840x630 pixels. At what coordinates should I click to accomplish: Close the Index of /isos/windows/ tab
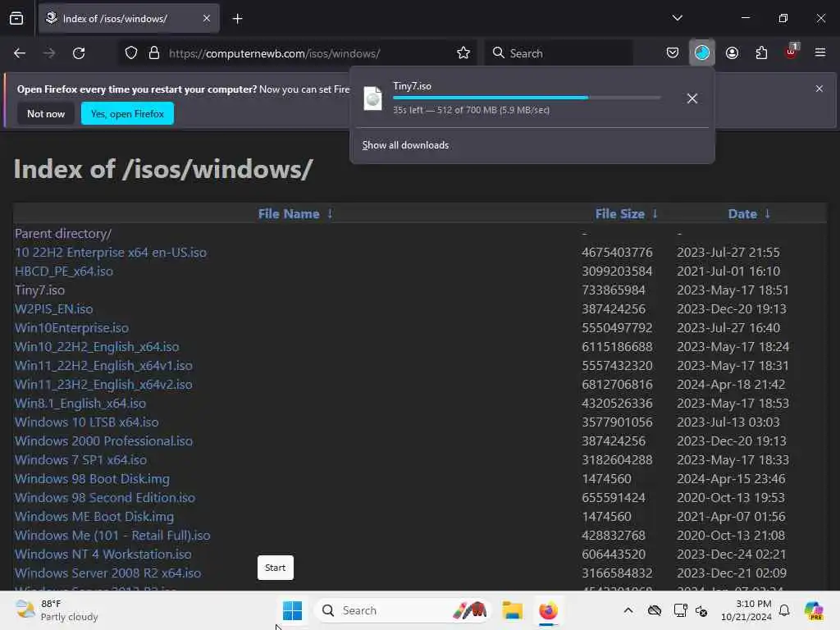207,19
